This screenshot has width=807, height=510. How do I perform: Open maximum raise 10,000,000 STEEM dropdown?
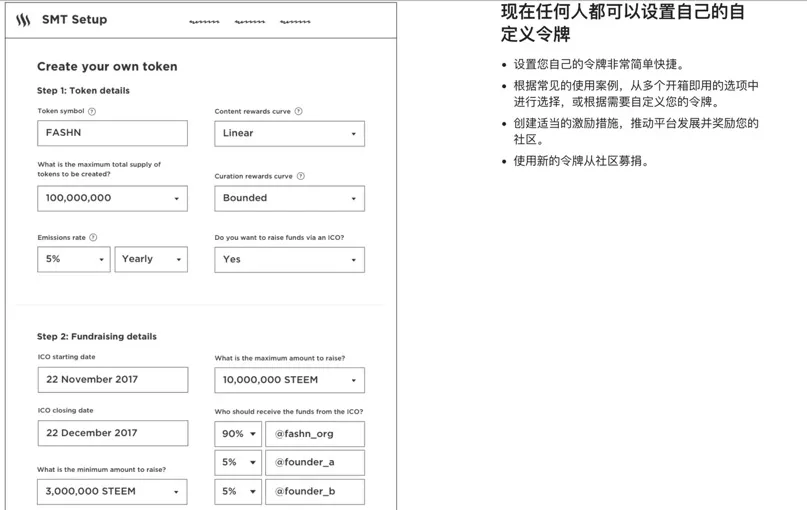pos(289,380)
